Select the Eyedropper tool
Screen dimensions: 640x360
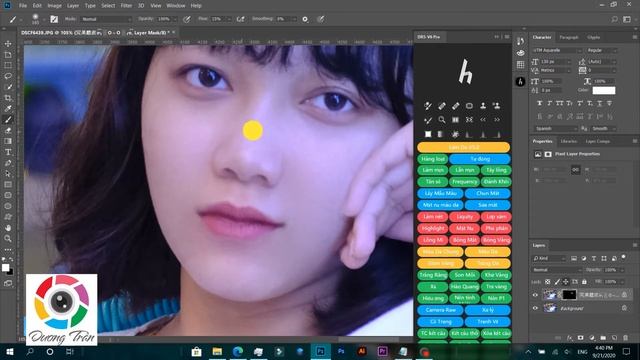pyautogui.click(x=8, y=109)
